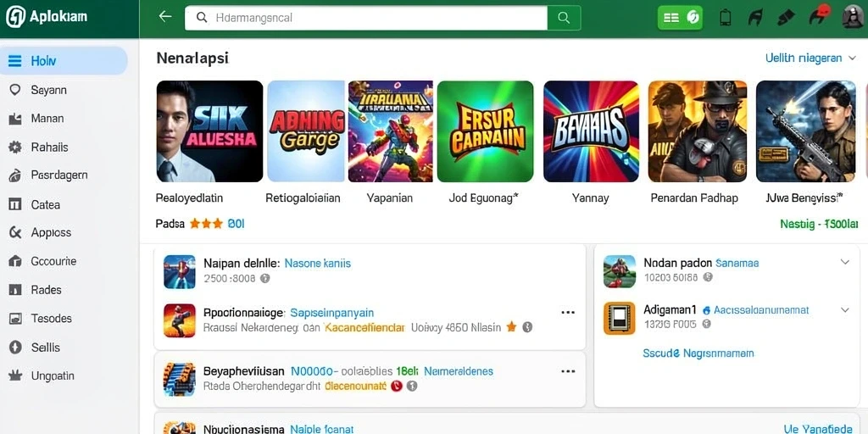
Task: Go back with the left arrow
Action: coord(165,17)
